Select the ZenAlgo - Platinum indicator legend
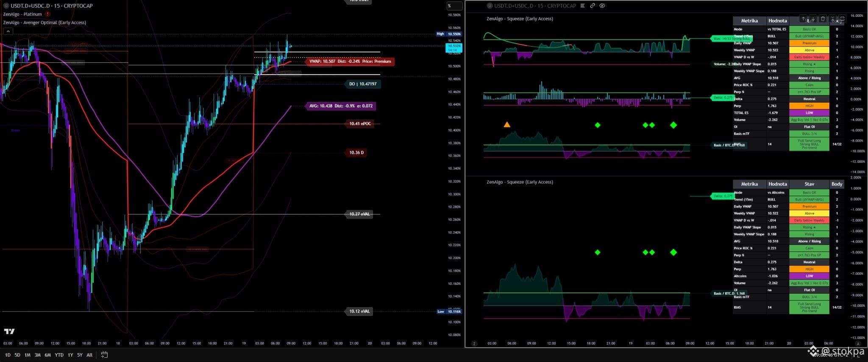The width and height of the screenshot is (868, 362). (22, 14)
